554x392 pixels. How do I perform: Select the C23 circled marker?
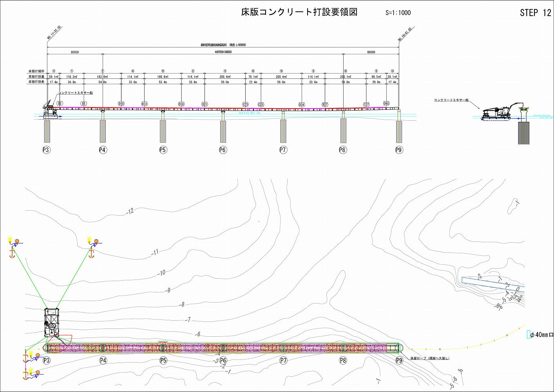245,104
